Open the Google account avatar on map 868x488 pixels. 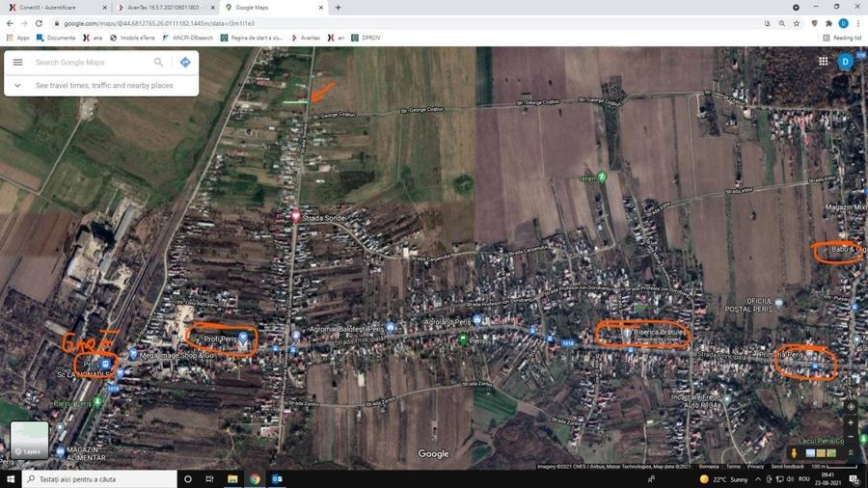[x=845, y=62]
